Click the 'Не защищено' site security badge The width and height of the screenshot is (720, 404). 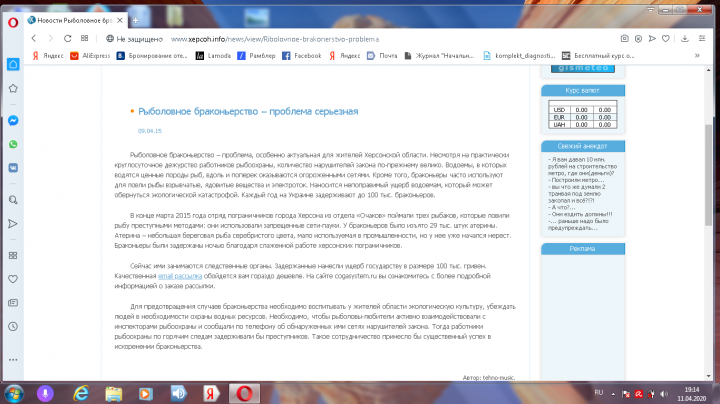(x=134, y=39)
